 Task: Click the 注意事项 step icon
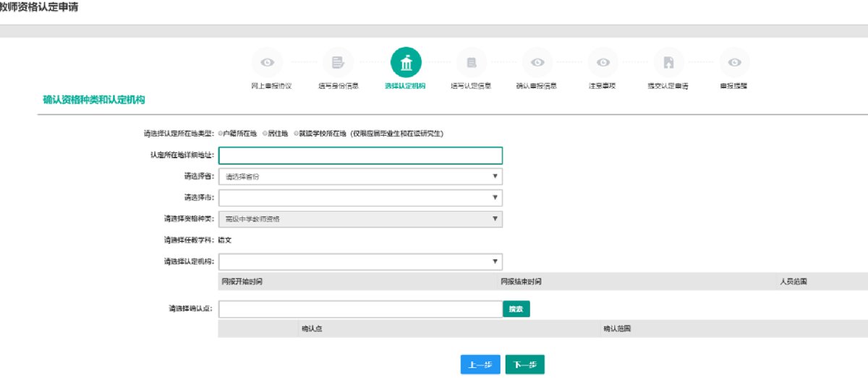coord(602,63)
